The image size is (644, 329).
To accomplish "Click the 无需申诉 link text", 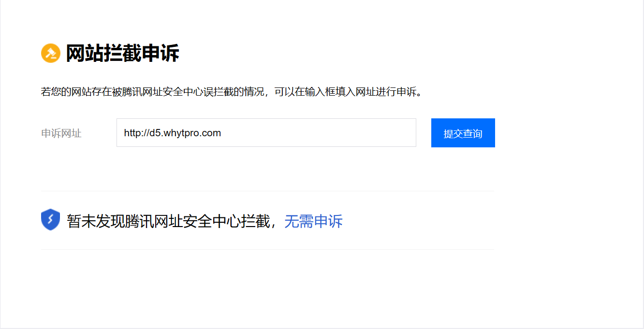I will pos(313,221).
